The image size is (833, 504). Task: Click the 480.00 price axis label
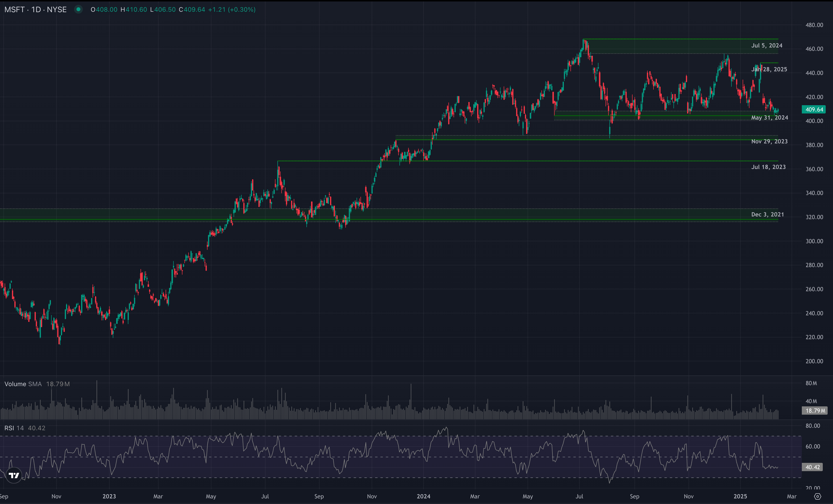click(x=814, y=25)
